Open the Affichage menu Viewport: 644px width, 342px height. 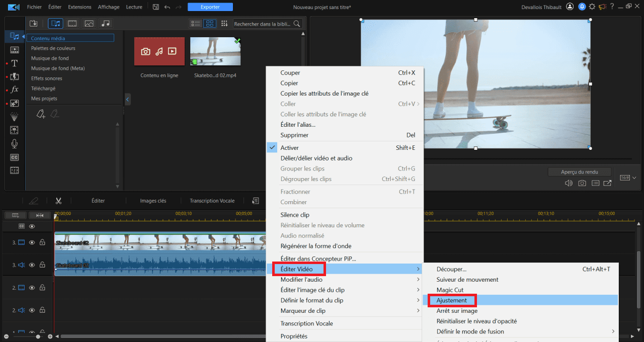pyautogui.click(x=109, y=7)
